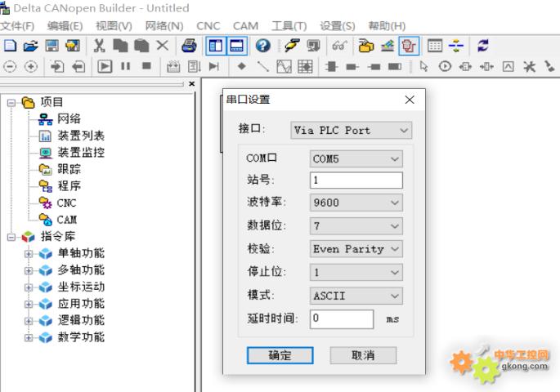Select the arrow pointer tool
560x392 pixels.
pyautogui.click(x=423, y=66)
